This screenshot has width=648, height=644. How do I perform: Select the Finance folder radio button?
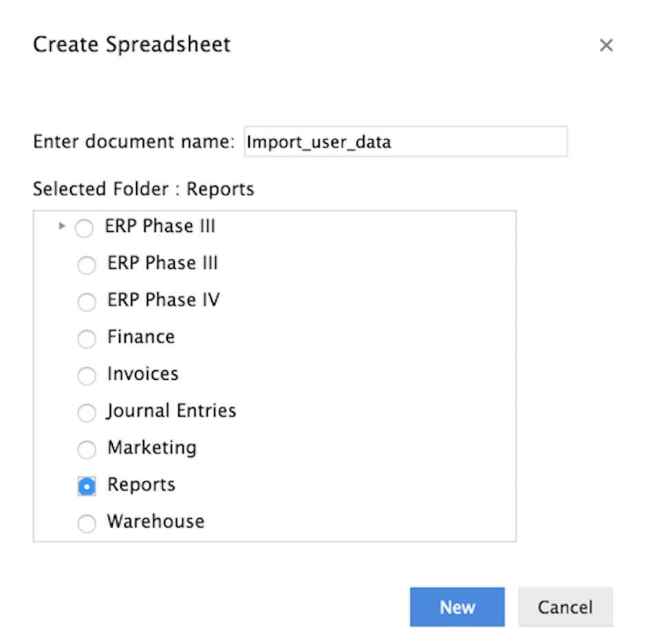[87, 339]
